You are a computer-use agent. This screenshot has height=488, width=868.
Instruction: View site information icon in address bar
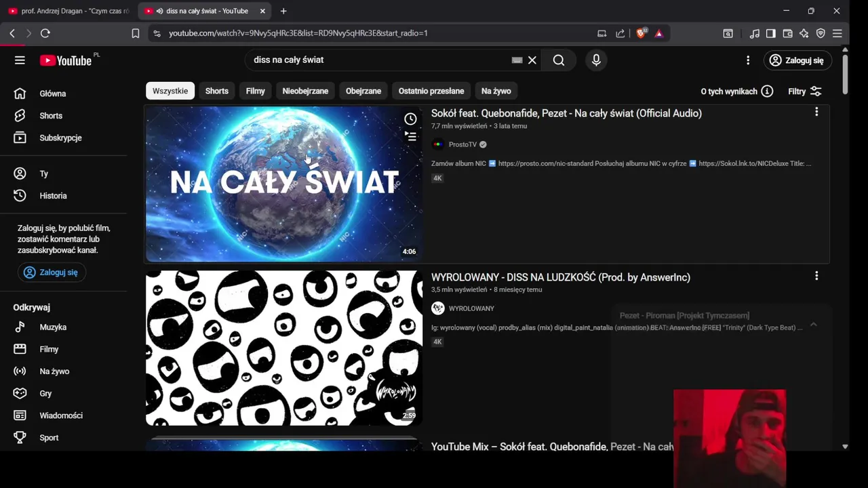(x=157, y=33)
